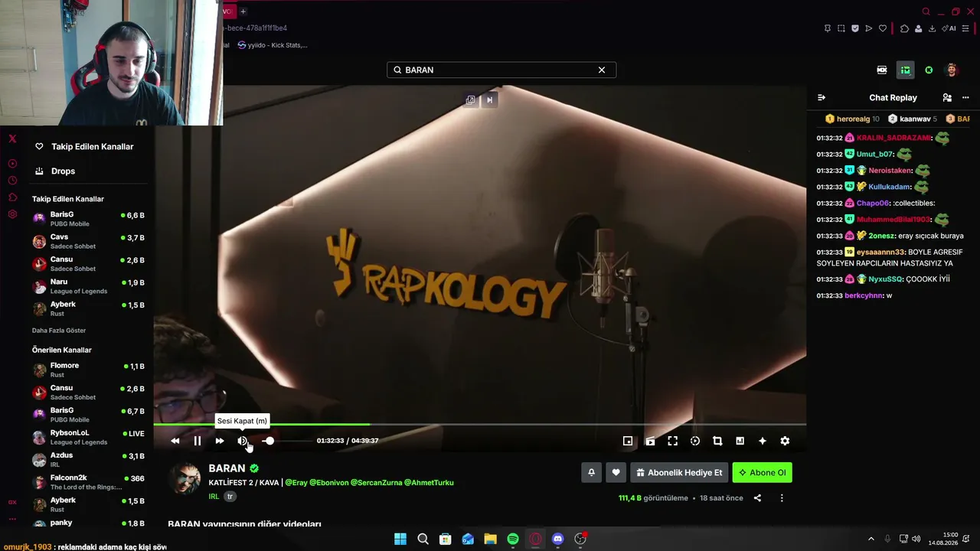The image size is (980, 551).
Task: Open the chat users icon
Action: pyautogui.click(x=947, y=98)
